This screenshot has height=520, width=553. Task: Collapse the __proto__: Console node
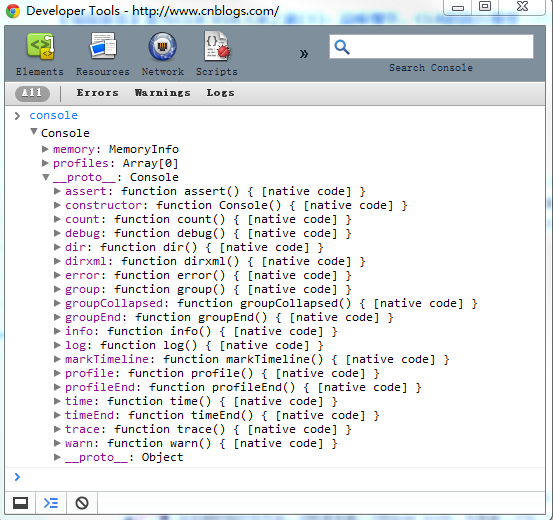point(46,177)
